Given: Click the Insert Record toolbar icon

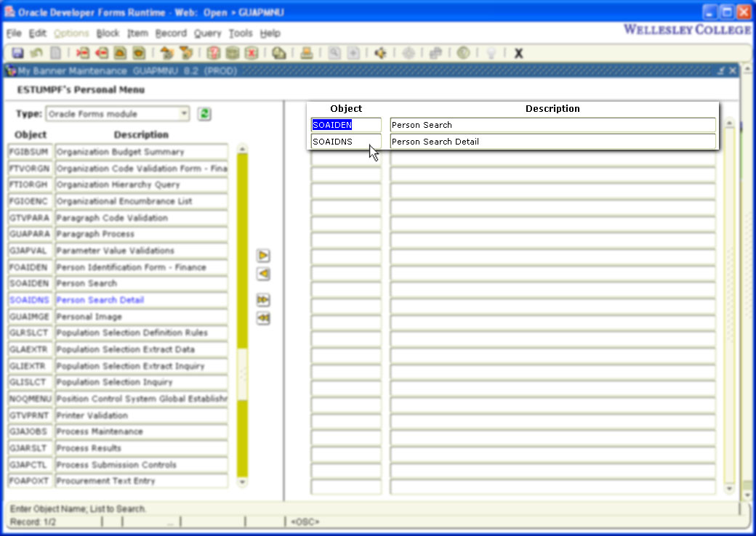Looking at the screenshot, I should click(82, 53).
